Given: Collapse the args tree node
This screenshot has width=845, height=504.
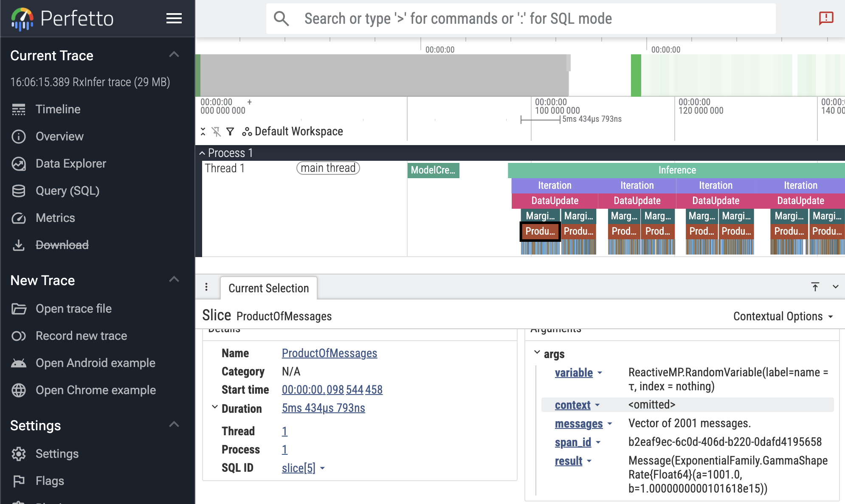Looking at the screenshot, I should pos(537,353).
